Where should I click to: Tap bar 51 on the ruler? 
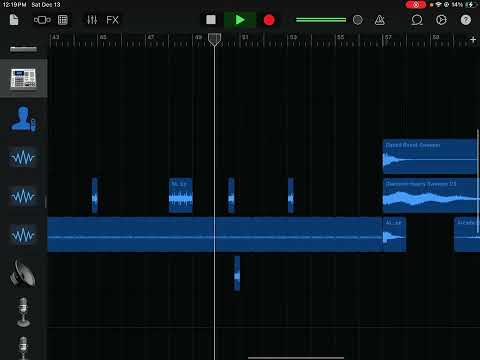click(x=245, y=37)
